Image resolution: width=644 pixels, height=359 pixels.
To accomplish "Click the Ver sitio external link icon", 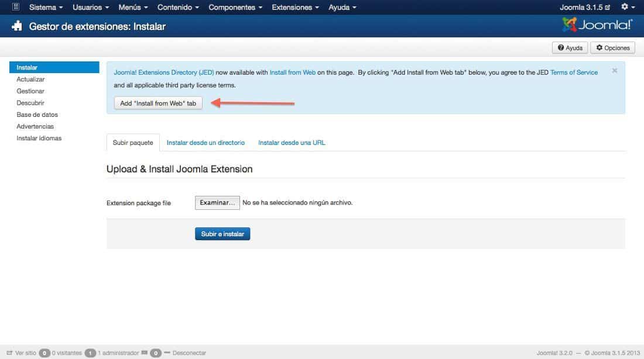I will click(9, 353).
